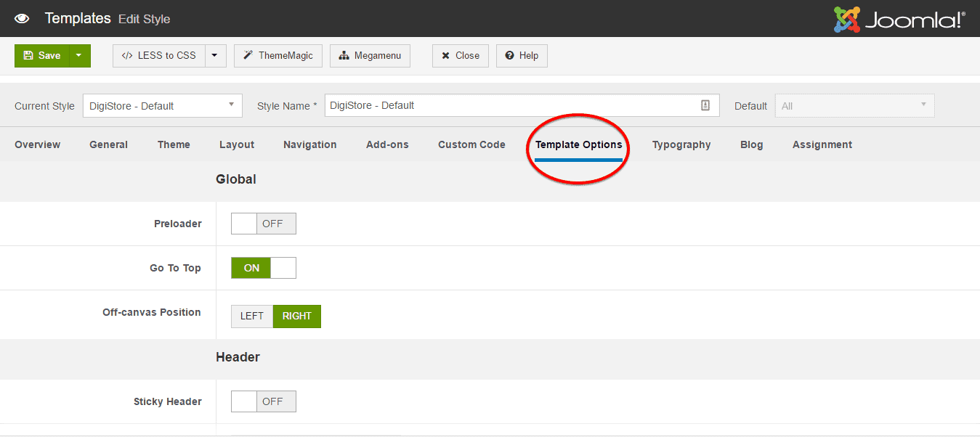Expand the Current Style dropdown
Image resolution: width=980 pixels, height=437 pixels.
tap(162, 105)
